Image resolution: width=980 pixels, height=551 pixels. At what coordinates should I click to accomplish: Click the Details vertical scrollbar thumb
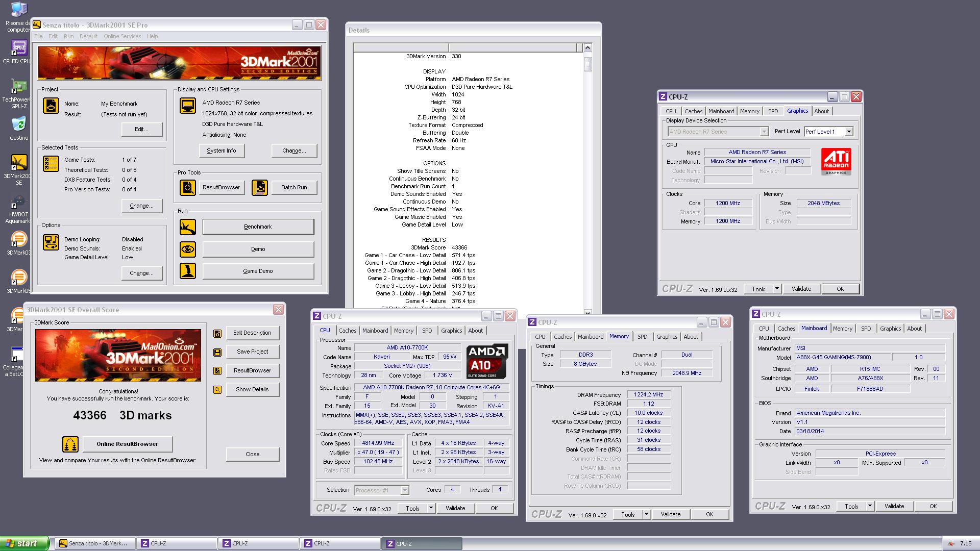[587, 64]
